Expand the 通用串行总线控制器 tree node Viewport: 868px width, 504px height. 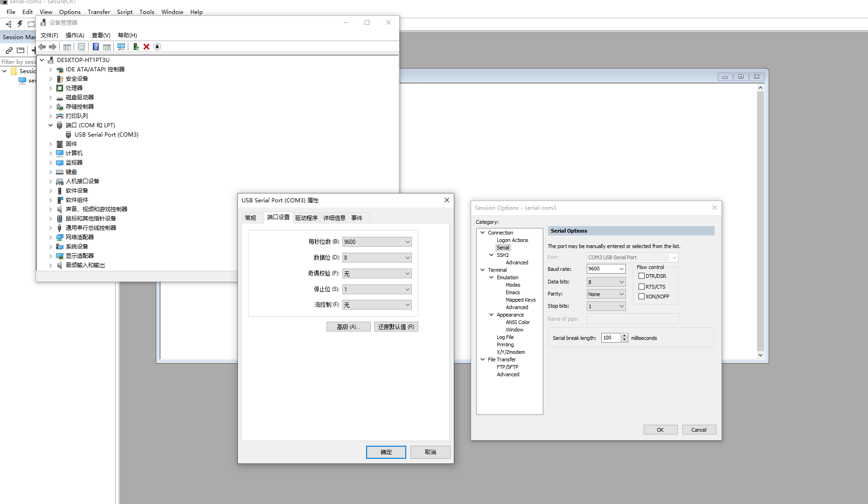(x=51, y=228)
